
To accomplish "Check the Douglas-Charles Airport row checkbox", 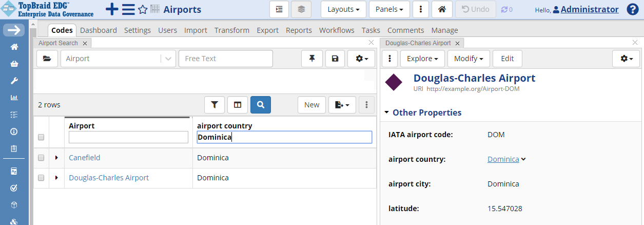I will coord(41,178).
